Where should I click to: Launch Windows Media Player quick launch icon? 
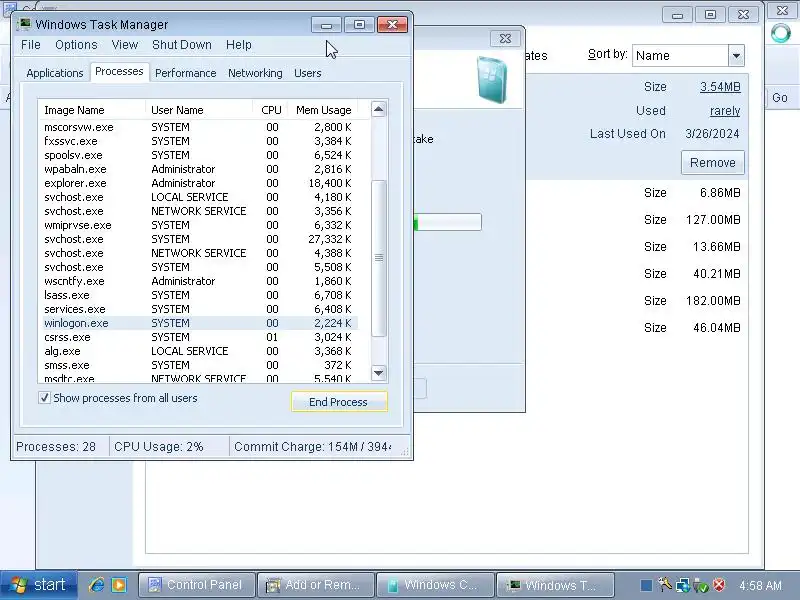pos(119,584)
